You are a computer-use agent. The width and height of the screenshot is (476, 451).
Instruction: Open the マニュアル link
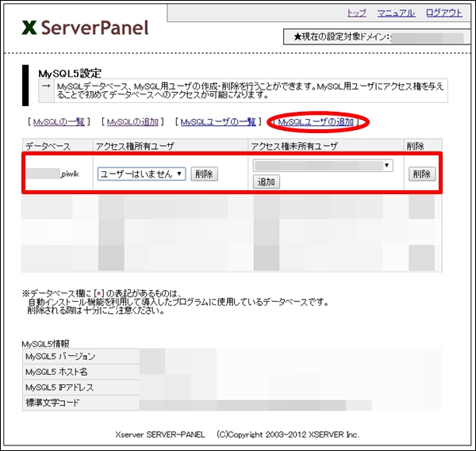[396, 13]
